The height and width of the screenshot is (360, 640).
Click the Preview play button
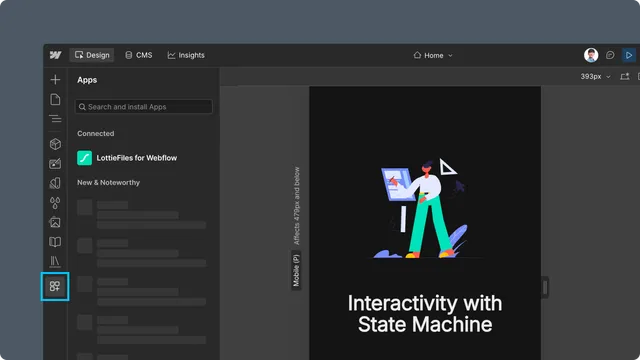pyautogui.click(x=629, y=55)
